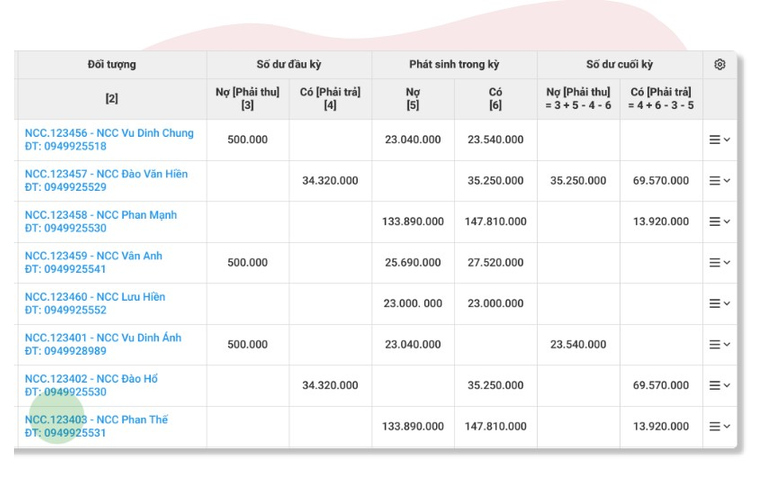
Task: Click the Có [Phải trả] [4] subheader
Action: coord(330,99)
